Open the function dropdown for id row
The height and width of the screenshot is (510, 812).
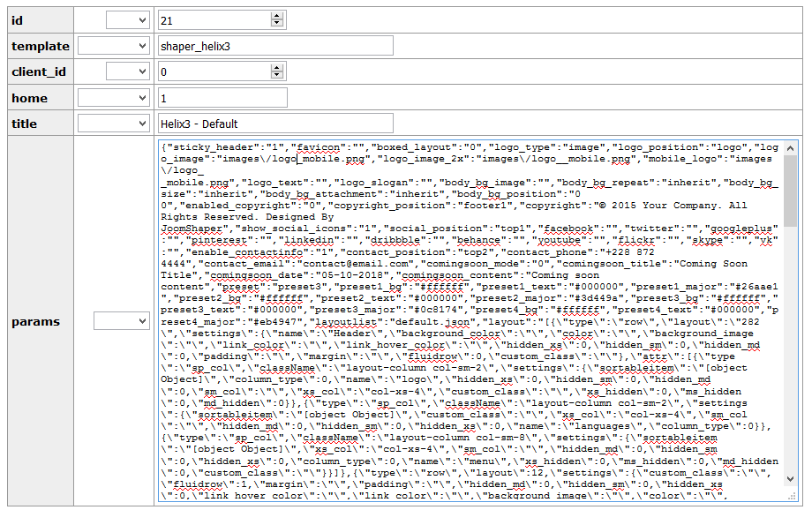click(128, 19)
